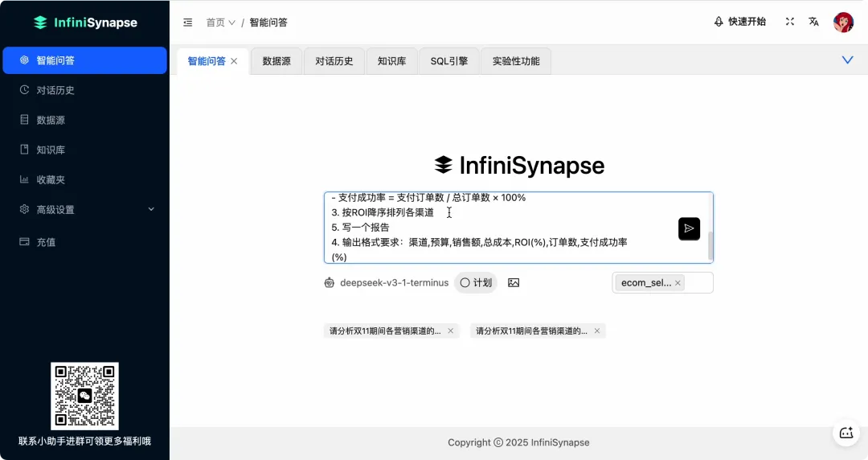Click the 收藏夹 chart icon in sidebar
The image size is (868, 460).
coord(24,179)
